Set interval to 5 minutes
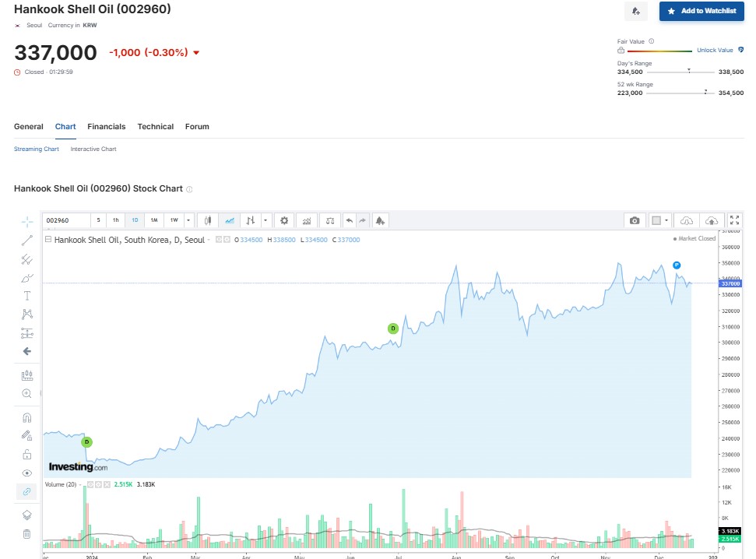The image size is (756, 559). (x=98, y=220)
